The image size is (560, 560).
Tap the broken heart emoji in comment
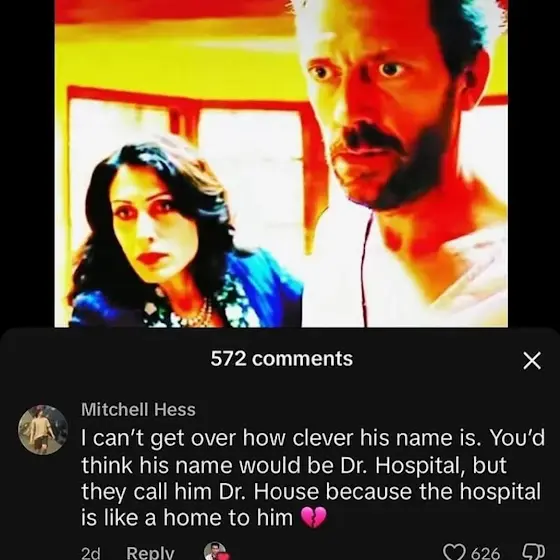tap(314, 517)
